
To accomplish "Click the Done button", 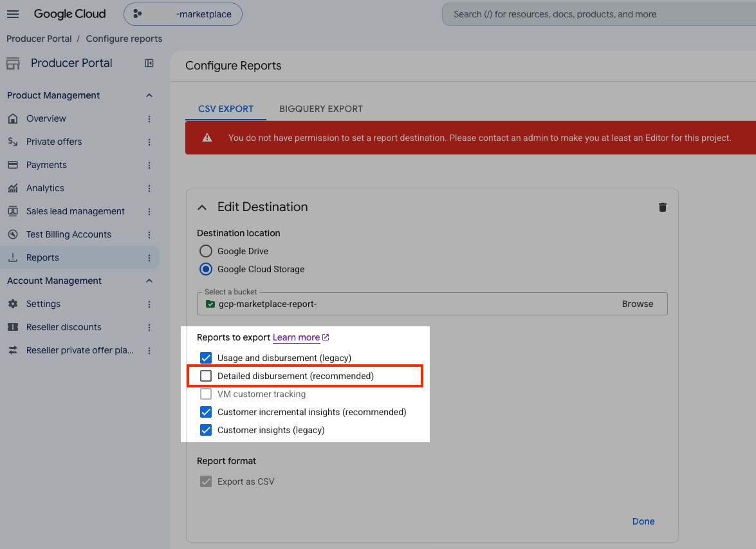I will click(x=643, y=521).
